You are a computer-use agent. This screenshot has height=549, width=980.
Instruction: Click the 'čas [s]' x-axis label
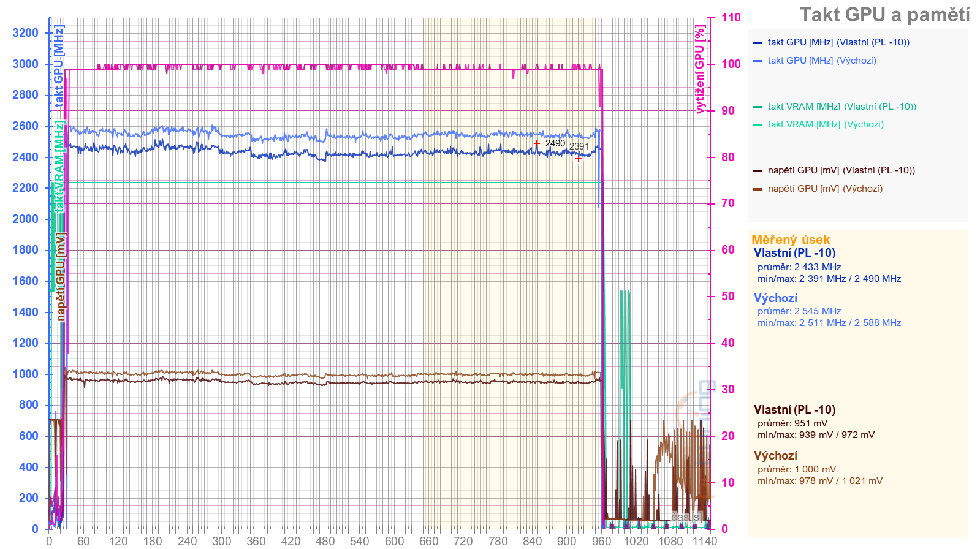click(686, 517)
